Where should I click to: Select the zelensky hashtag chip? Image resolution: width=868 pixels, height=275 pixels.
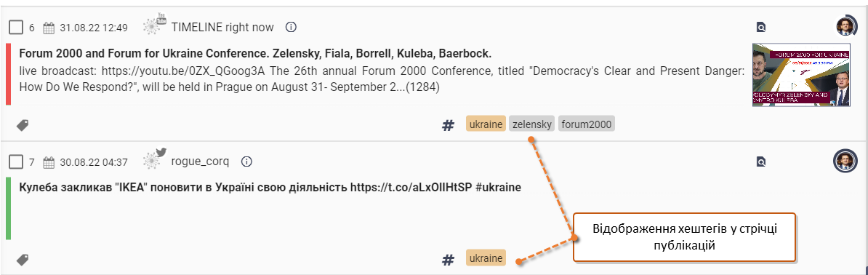pos(532,124)
